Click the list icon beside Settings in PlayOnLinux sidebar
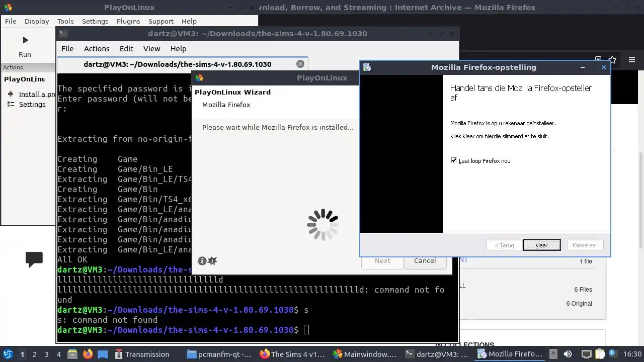644x362 pixels. coord(11,104)
